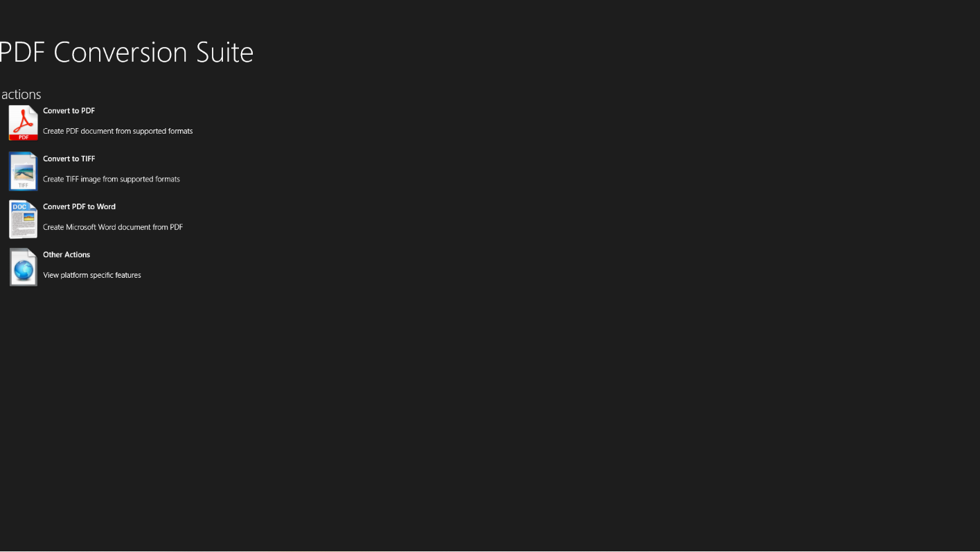The width and height of the screenshot is (980, 552).
Task: Click the red Acrobat swirl logo
Action: pos(24,121)
